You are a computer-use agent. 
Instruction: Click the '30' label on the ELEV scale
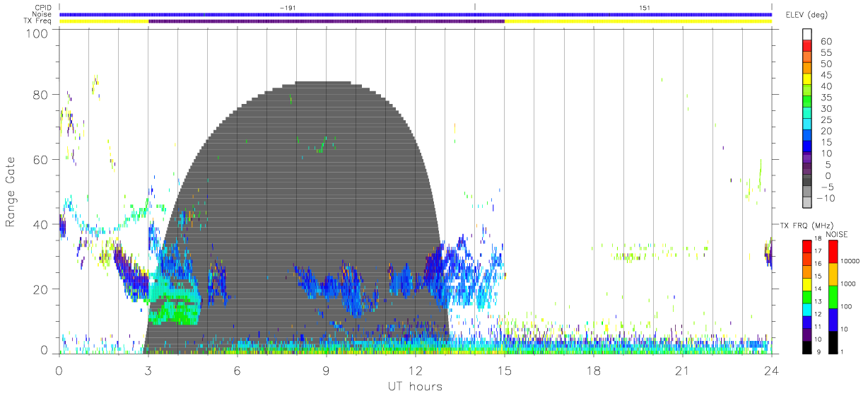[x=826, y=109]
